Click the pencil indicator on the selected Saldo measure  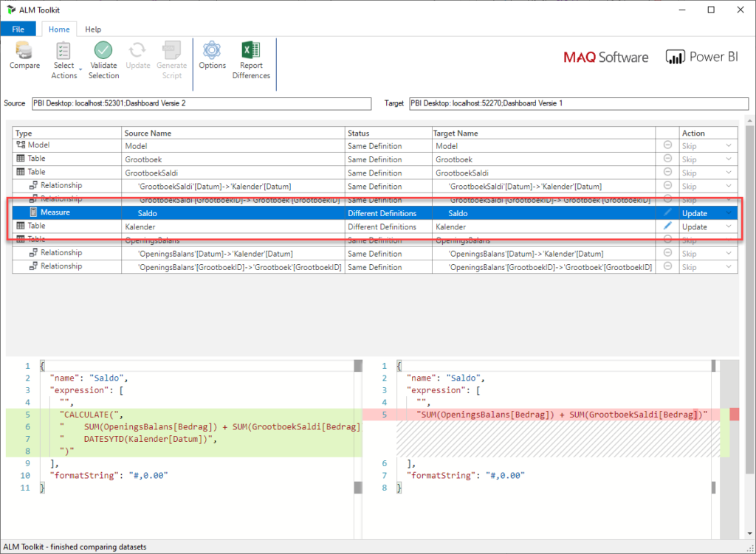667,212
